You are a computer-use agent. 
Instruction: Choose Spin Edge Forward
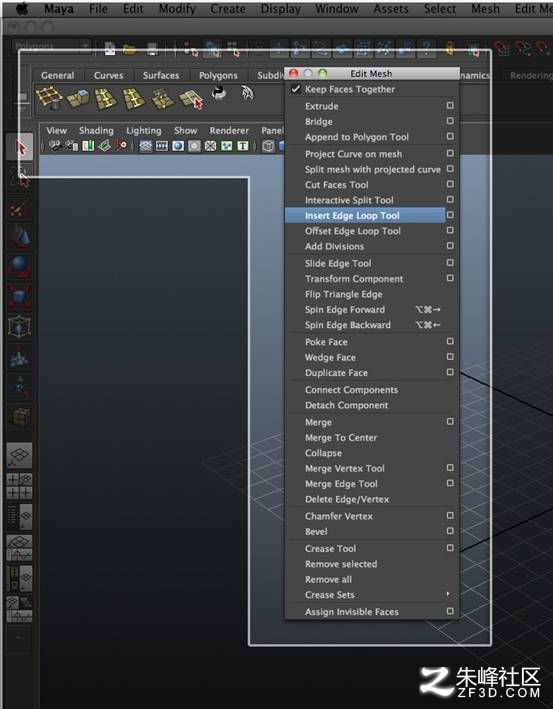pyautogui.click(x=372, y=310)
